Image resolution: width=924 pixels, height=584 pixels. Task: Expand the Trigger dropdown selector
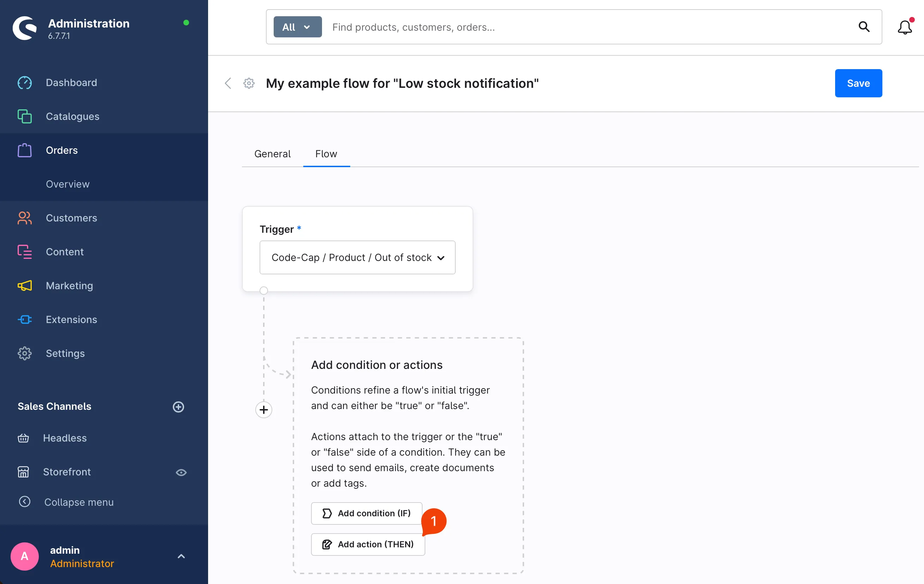click(357, 257)
